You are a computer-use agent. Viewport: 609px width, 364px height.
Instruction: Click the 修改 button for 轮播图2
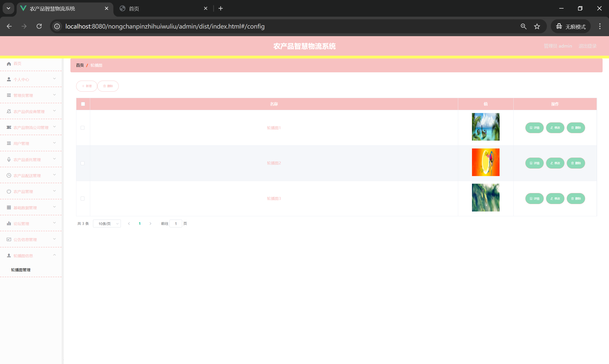[x=555, y=163]
